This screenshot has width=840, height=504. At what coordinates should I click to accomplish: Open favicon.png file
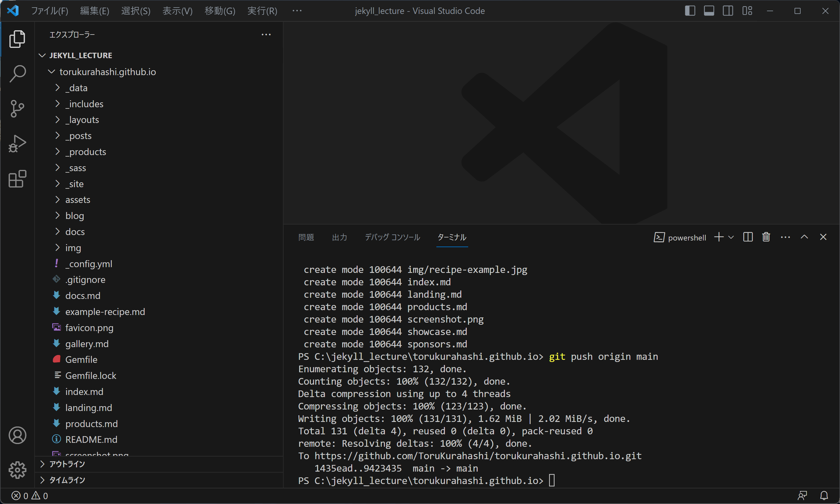click(159, 327)
